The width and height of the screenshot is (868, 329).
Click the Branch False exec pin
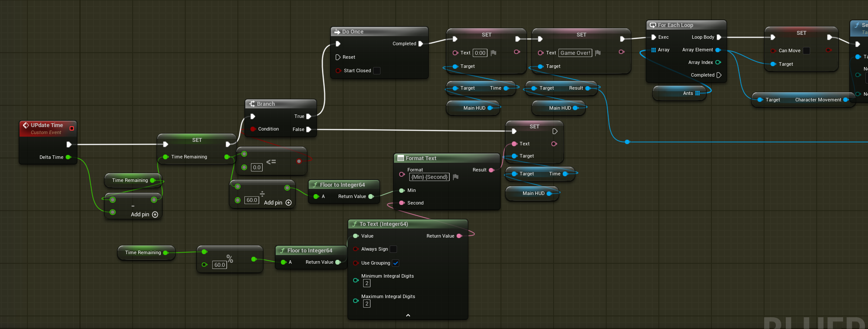click(x=309, y=129)
